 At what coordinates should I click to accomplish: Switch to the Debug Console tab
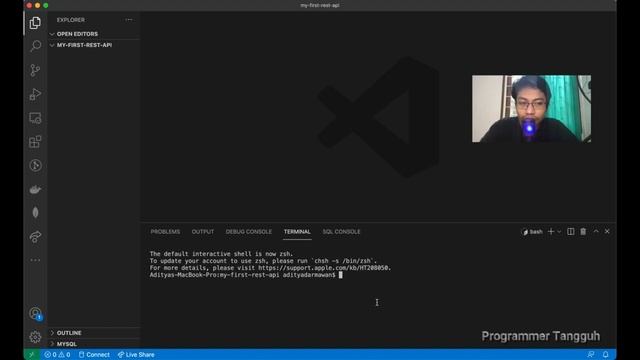249,231
